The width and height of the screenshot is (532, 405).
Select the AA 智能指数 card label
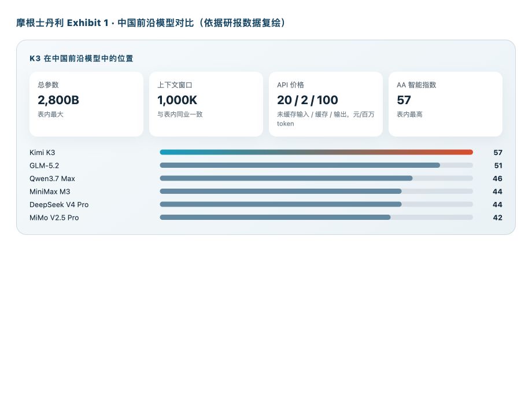[416, 85]
